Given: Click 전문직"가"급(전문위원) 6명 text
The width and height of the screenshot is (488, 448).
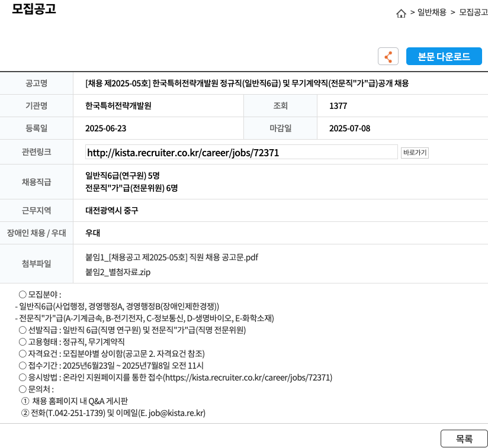Looking at the screenshot, I should click(131, 188).
